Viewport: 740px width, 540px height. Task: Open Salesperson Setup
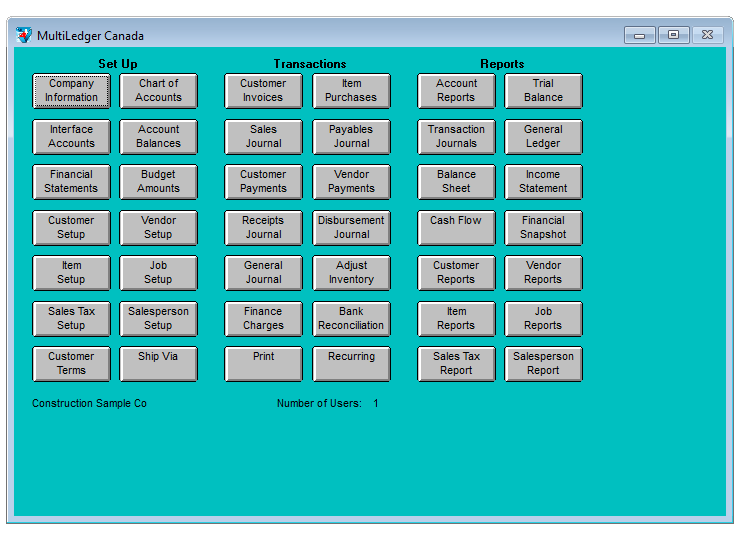pyautogui.click(x=159, y=319)
